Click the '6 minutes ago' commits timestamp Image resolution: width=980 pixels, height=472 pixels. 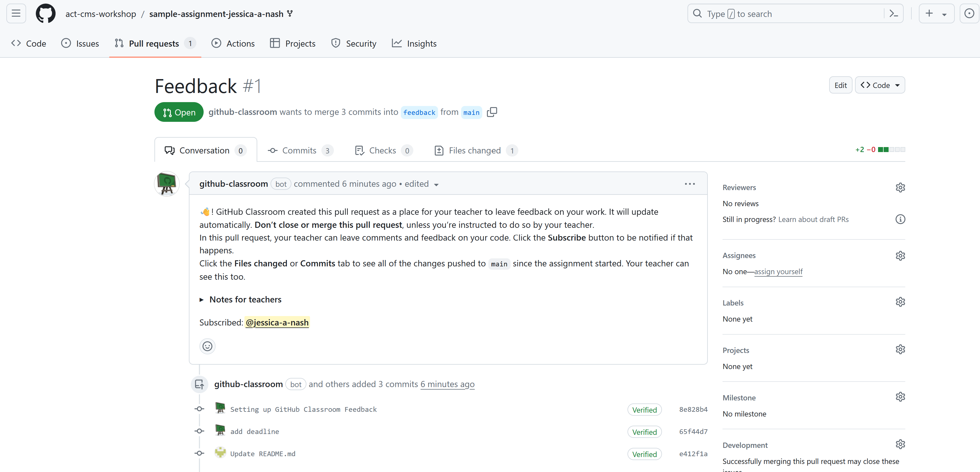447,384
